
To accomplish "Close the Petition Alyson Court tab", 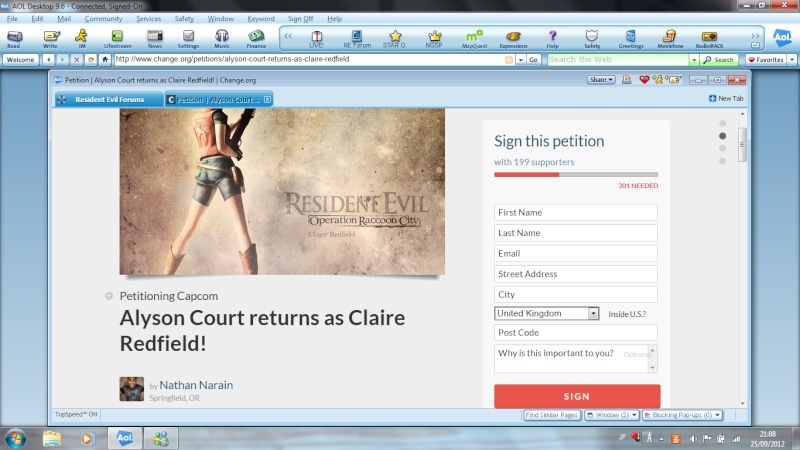I will tap(267, 99).
